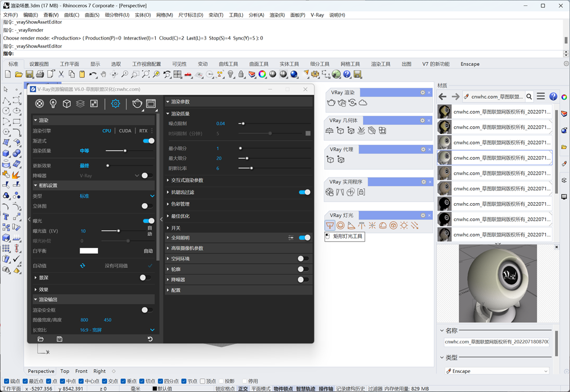Viewport: 570px width, 392px height.
Task: Select the V-Ray fur tool
Action: (x=361, y=131)
